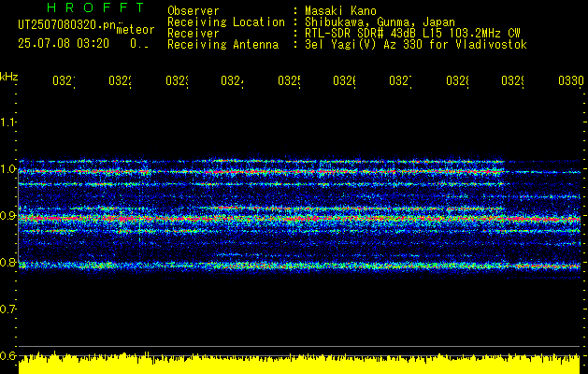Screen dimensions: 588x374
Task: Click the Observer label
Action: click(x=194, y=11)
